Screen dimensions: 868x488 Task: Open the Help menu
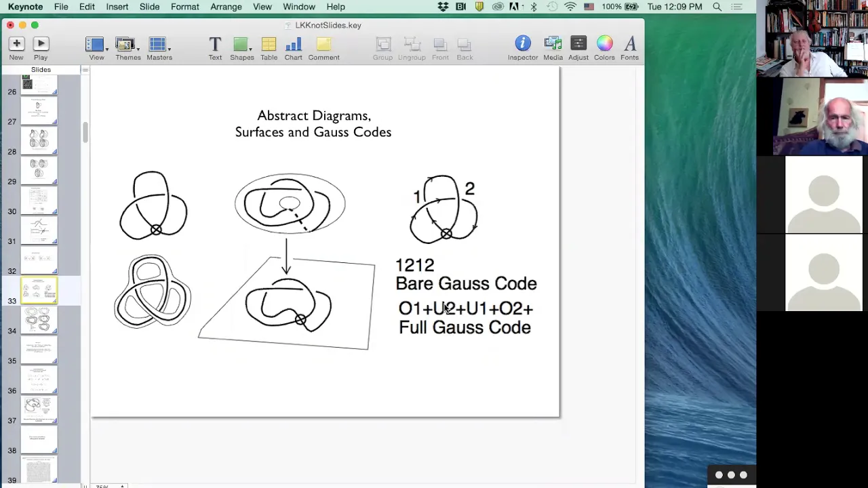pos(336,7)
